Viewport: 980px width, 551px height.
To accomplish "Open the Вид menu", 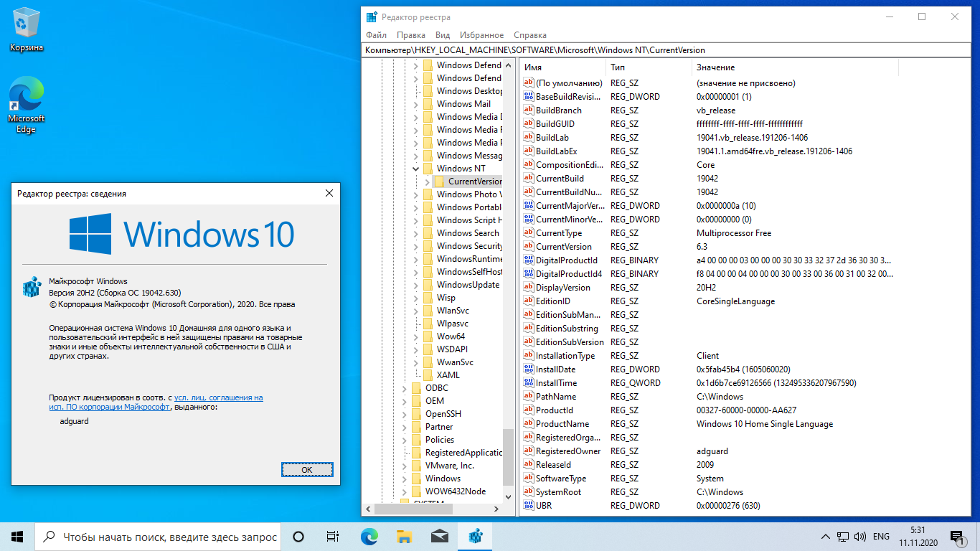I will coord(443,35).
